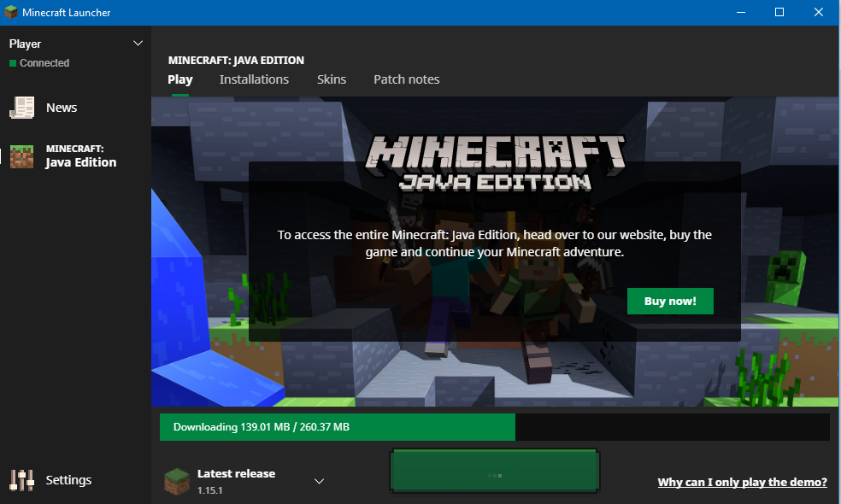Open the Installations tab
This screenshot has width=841, height=504.
click(254, 79)
